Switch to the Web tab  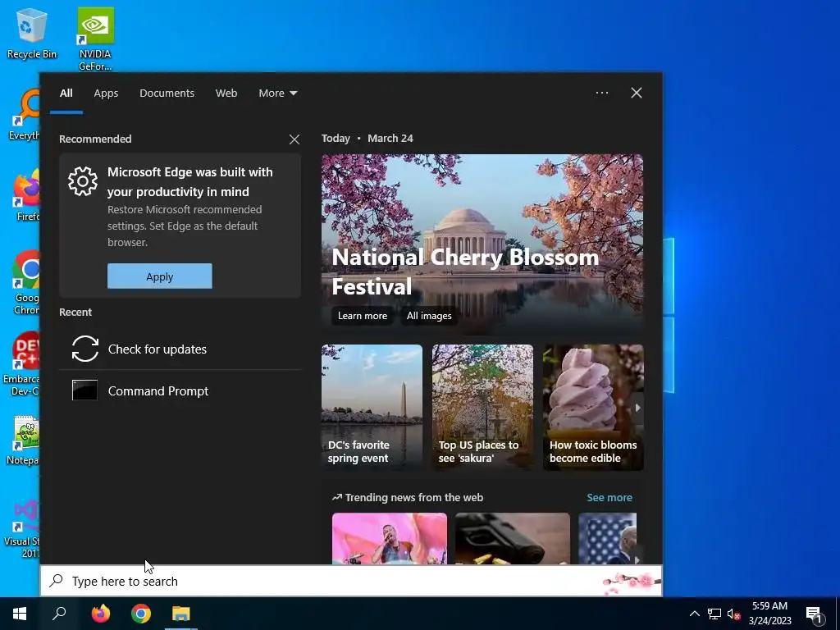(x=226, y=94)
